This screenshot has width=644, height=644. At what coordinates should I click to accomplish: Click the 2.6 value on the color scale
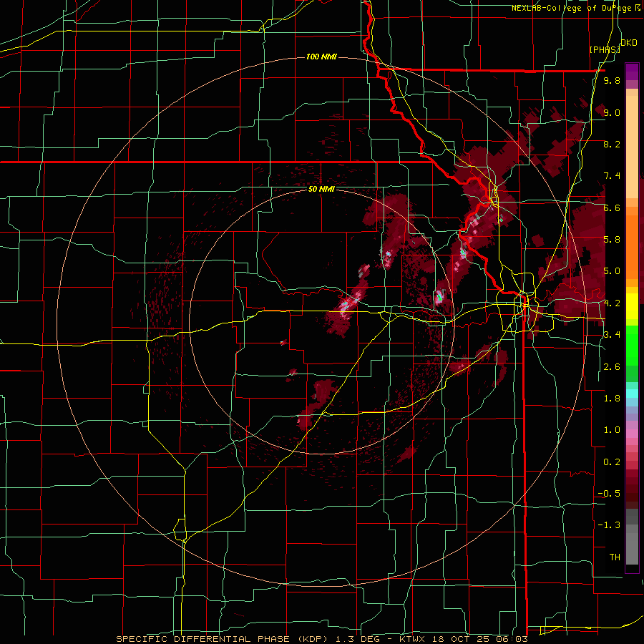(x=612, y=367)
